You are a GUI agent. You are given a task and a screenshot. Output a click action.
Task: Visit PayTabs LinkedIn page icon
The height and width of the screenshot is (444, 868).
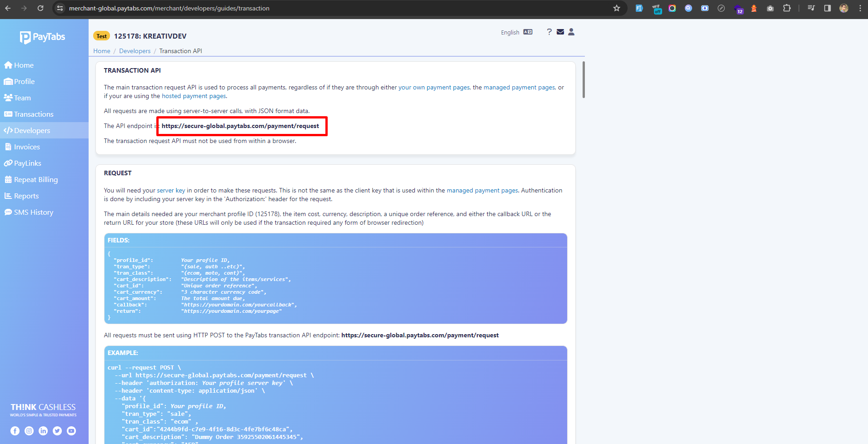pos(43,431)
